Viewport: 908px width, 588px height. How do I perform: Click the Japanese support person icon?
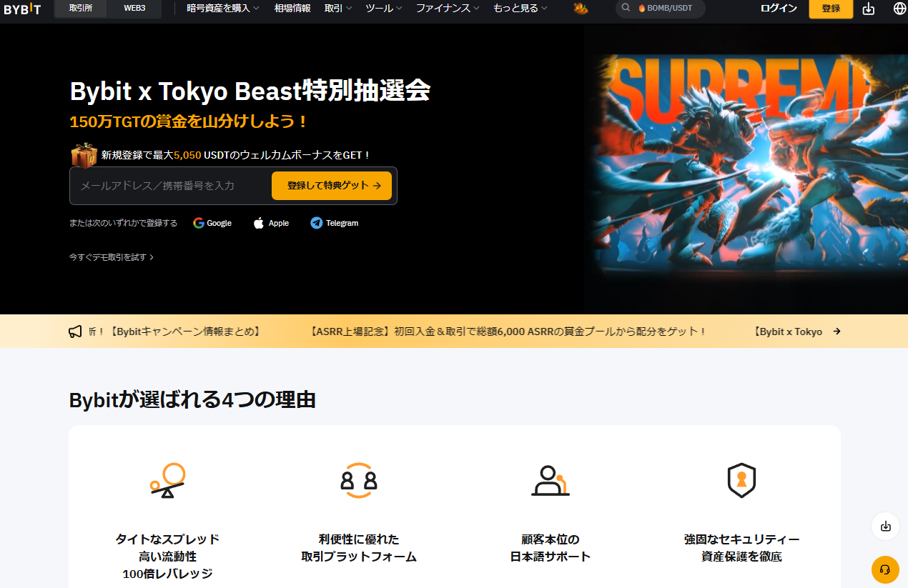(551, 480)
